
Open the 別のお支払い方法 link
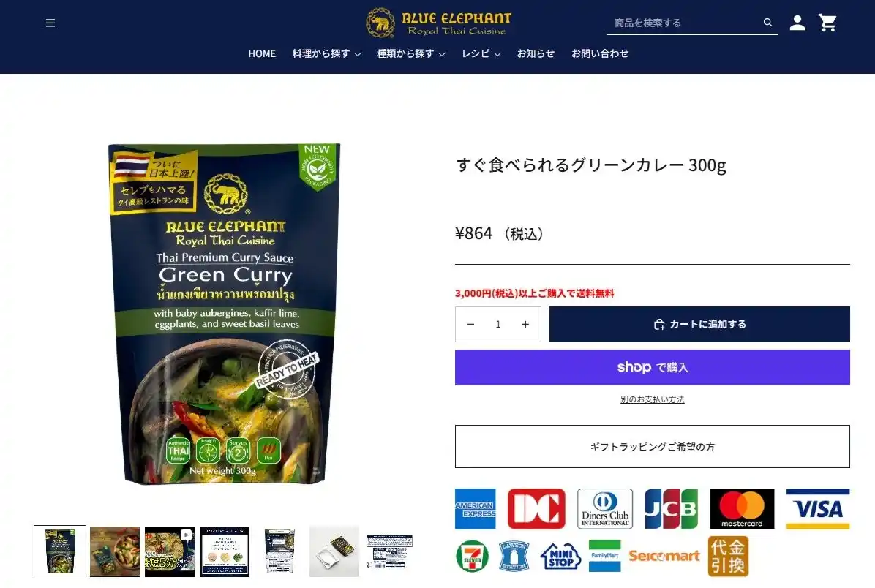(x=653, y=399)
